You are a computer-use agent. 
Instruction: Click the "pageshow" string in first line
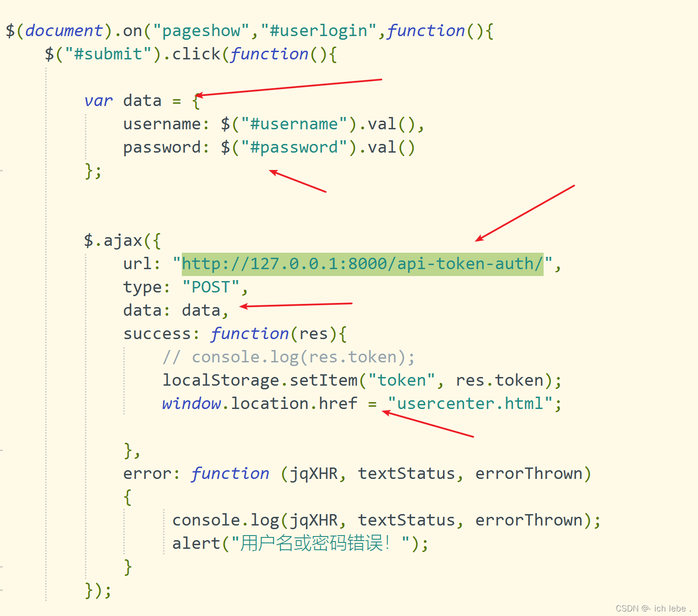click(201, 31)
